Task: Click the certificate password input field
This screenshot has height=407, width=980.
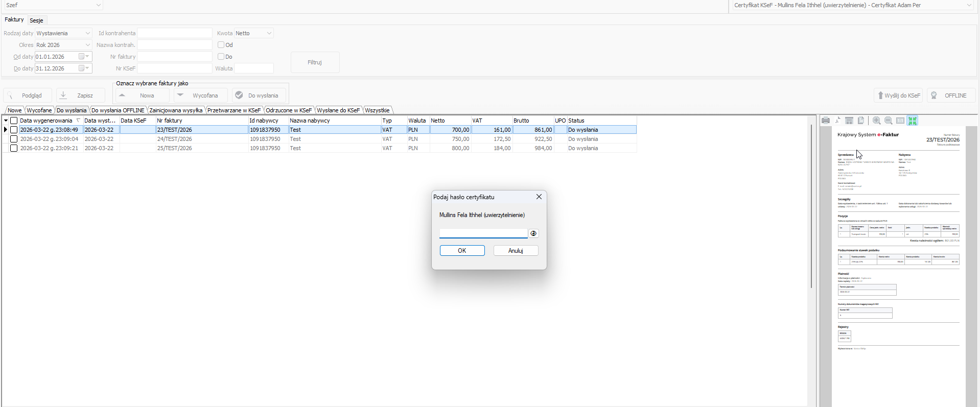Action: click(483, 233)
